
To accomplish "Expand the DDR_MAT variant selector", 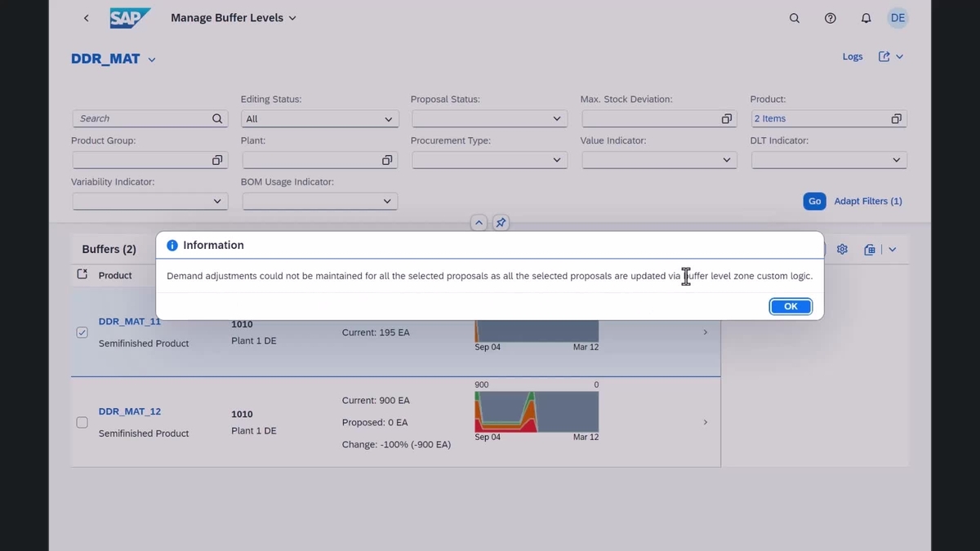I will click(x=152, y=59).
